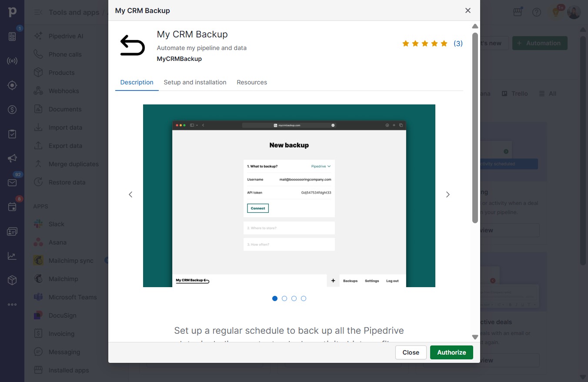Open the user profile avatar
The height and width of the screenshot is (382, 588).
[574, 12]
